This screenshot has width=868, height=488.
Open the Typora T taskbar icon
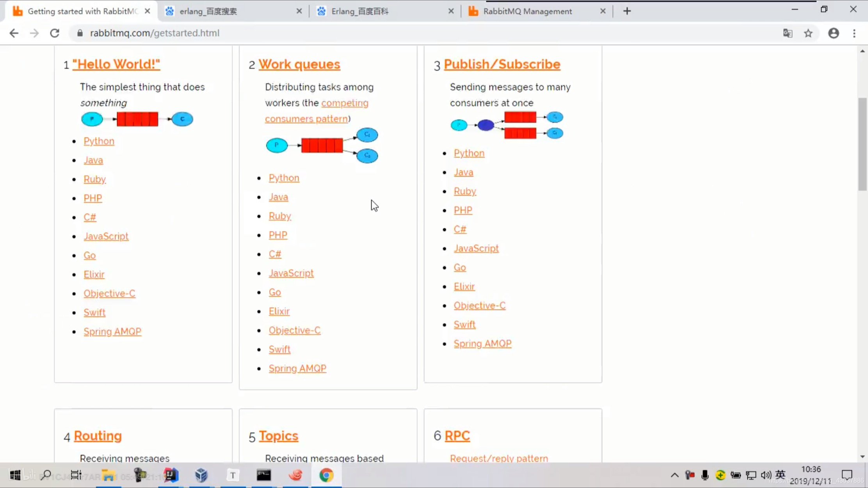[233, 475]
